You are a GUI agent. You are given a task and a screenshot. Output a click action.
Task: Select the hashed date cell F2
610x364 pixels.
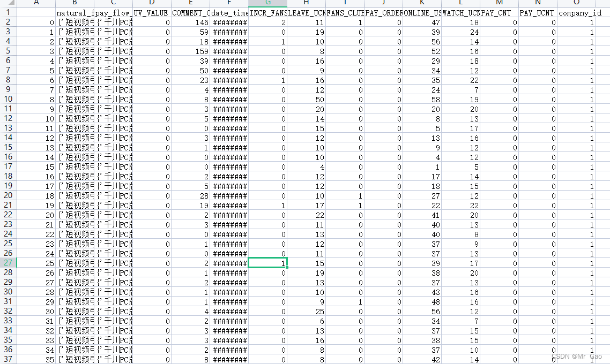(x=229, y=22)
